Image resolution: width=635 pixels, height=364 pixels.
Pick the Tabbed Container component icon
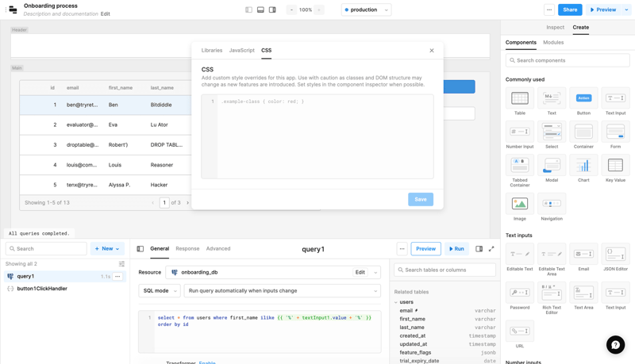pyautogui.click(x=520, y=166)
